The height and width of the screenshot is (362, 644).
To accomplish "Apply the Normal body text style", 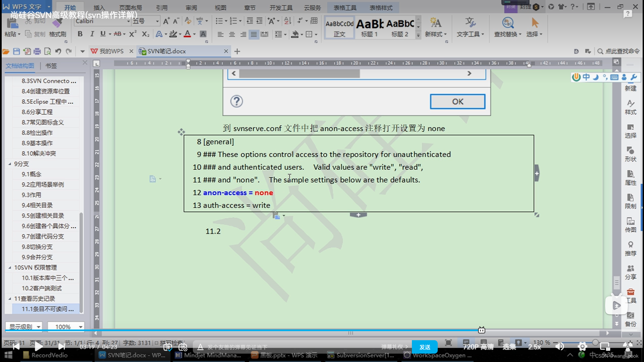I will coord(339,28).
